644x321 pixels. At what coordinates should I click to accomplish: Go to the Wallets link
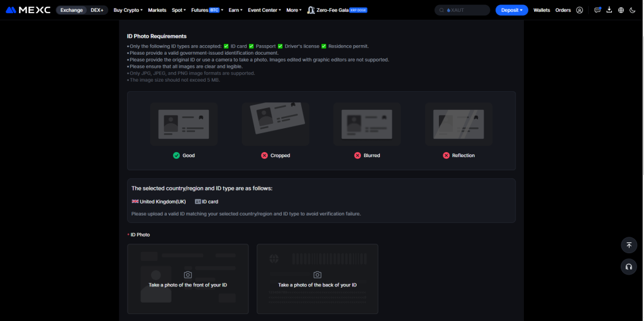pos(541,10)
